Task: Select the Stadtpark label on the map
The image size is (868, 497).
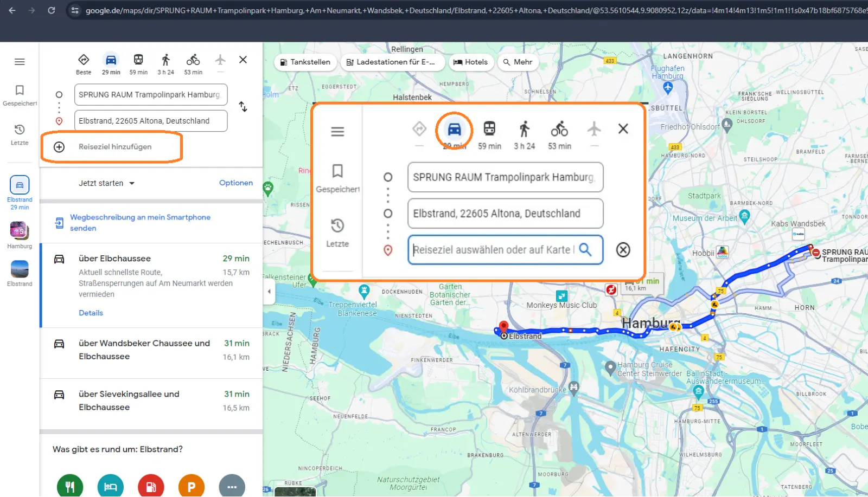Action: [x=704, y=196]
